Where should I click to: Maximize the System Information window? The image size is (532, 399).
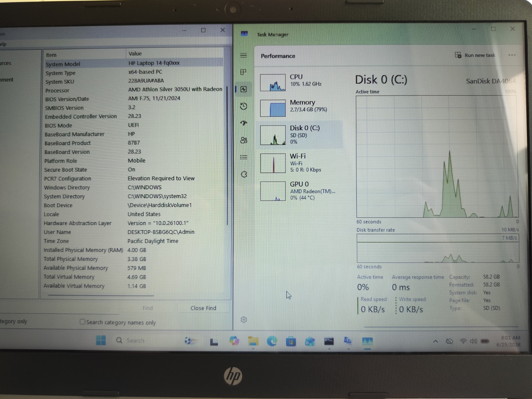203,30
